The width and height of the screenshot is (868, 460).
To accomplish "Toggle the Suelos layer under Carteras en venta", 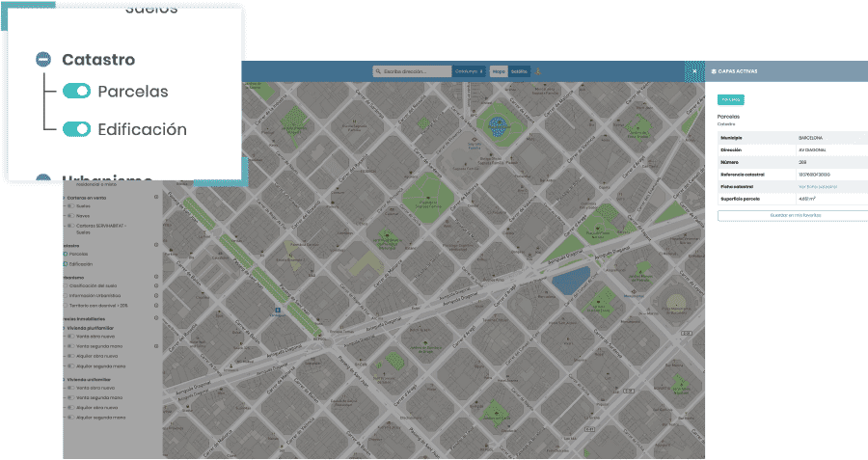I will tap(70, 206).
